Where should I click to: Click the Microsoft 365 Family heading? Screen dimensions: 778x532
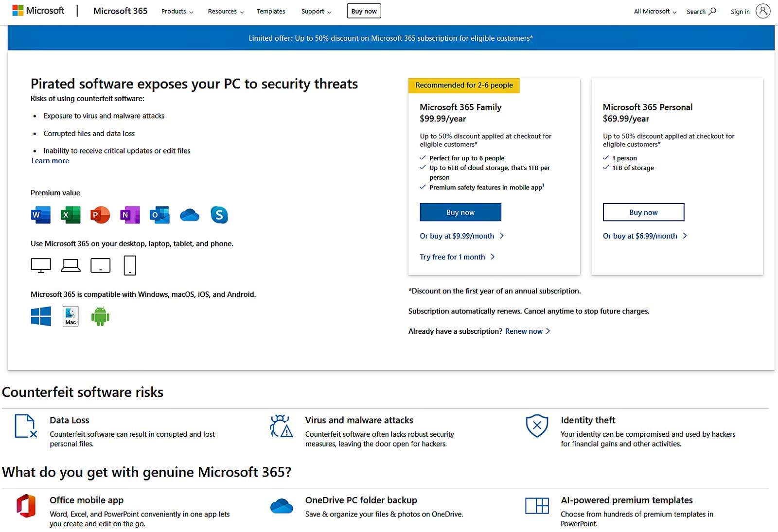460,107
